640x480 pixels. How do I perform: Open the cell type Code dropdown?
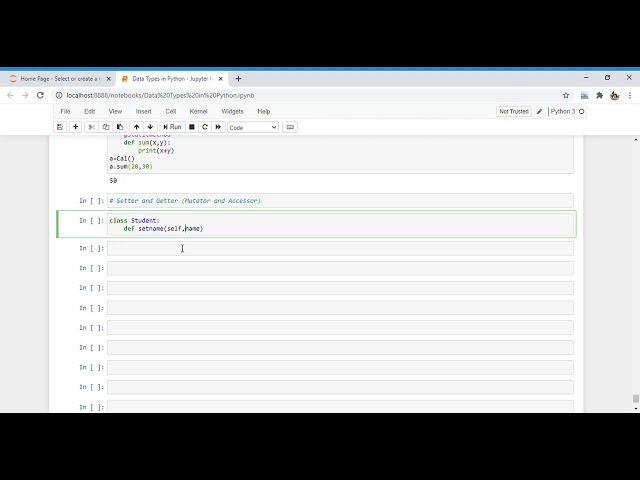[253, 127]
